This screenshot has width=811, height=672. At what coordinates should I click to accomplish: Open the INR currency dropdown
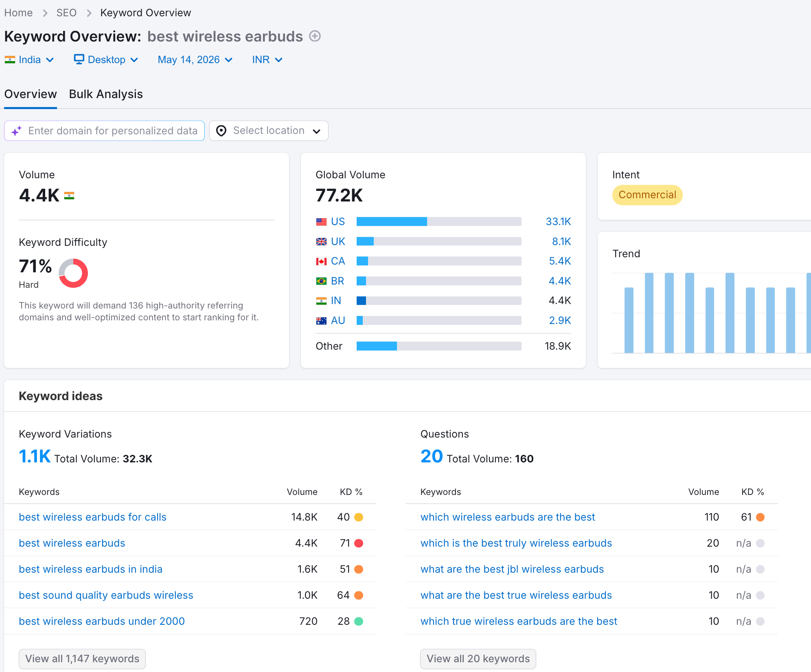267,60
